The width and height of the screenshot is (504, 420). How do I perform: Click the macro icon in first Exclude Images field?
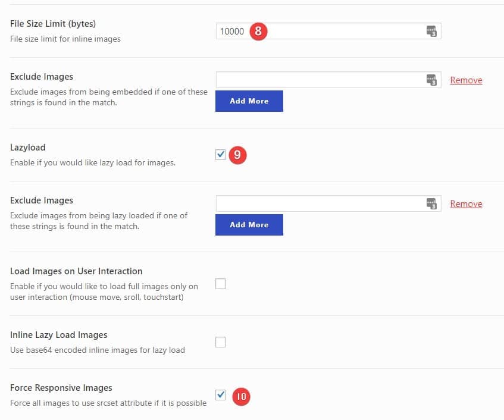click(x=432, y=79)
